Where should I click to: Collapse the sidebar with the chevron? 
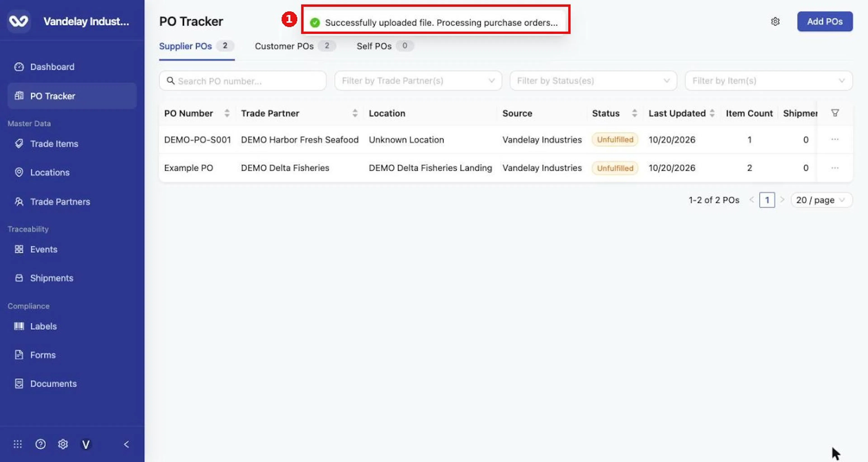[x=126, y=444]
